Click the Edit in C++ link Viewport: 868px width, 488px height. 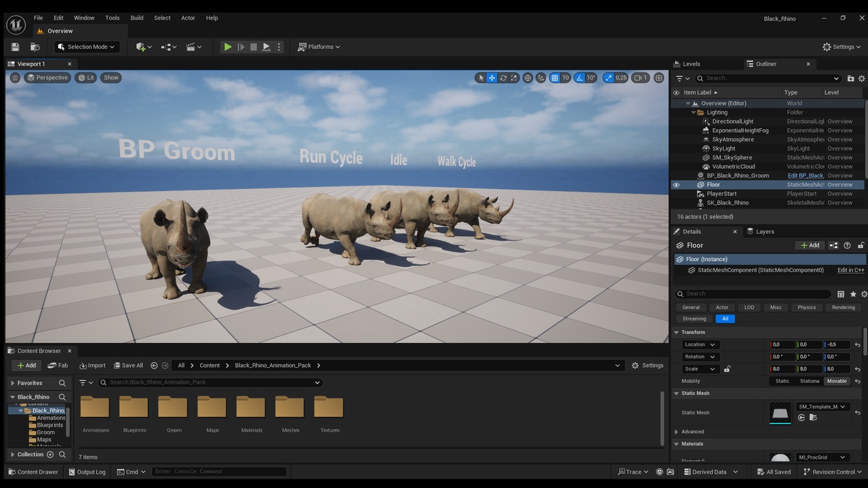pos(850,270)
